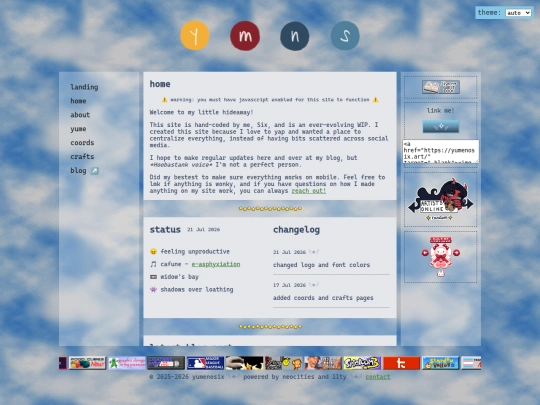Click the smiley and monkey footer badge

[284, 363]
